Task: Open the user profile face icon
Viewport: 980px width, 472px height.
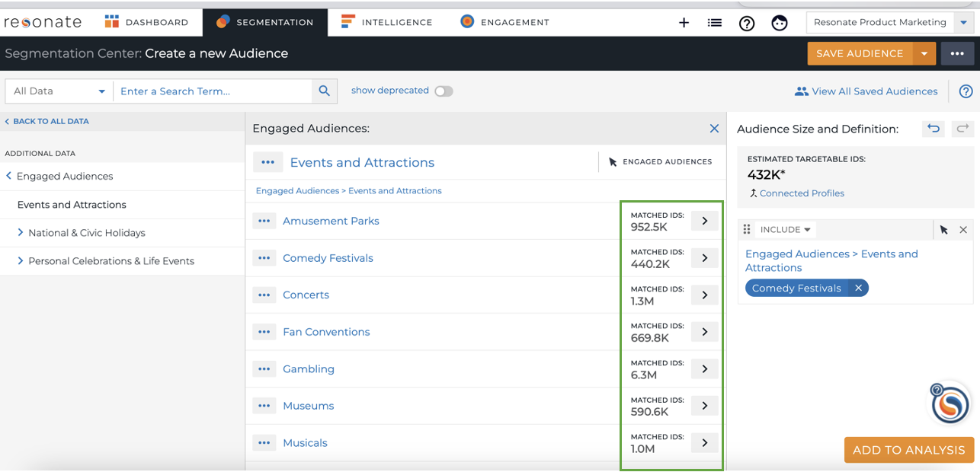Action: 779,23
